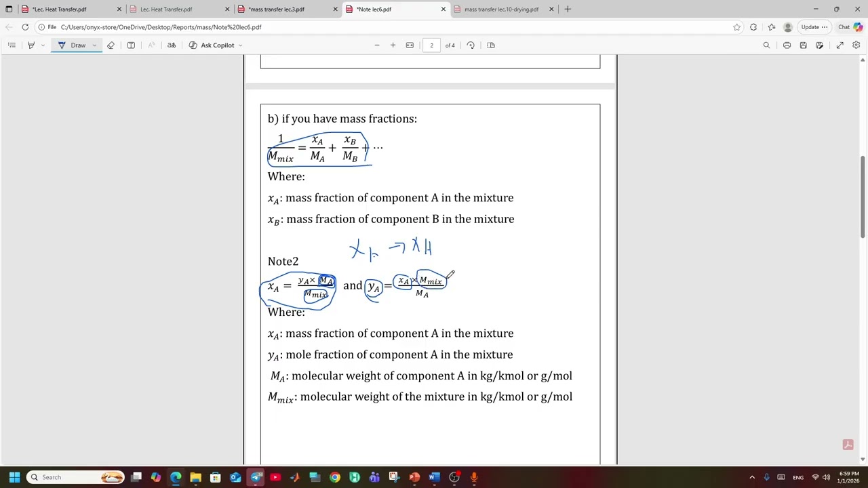Click the Add text icon
Viewport: 868px width, 488px height.
pos(131,45)
